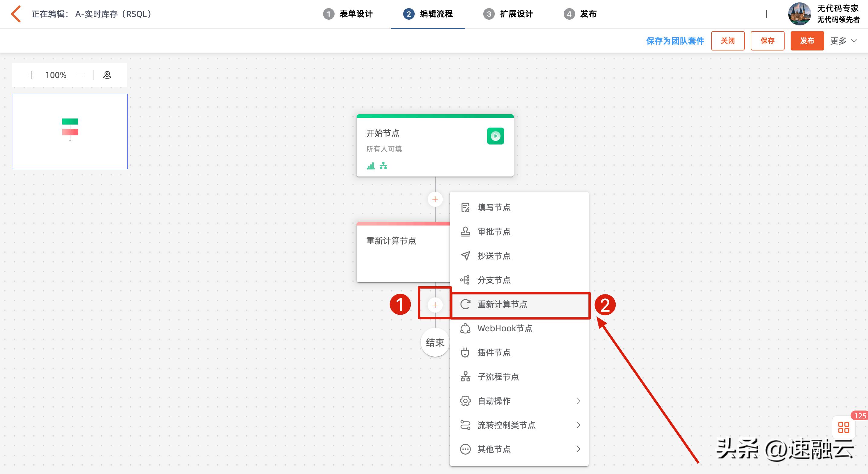The height and width of the screenshot is (474, 868).
Task: Click the locate canvas icon beside zoom controls
Action: [x=107, y=74]
